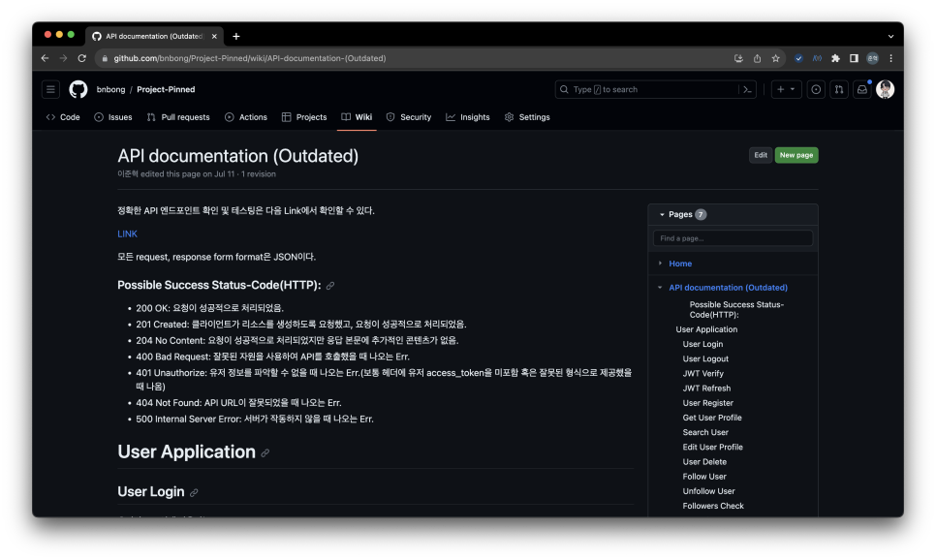Open the GitHub homepage via the Octocat logo
The height and width of the screenshot is (560, 936).
pyautogui.click(x=78, y=89)
